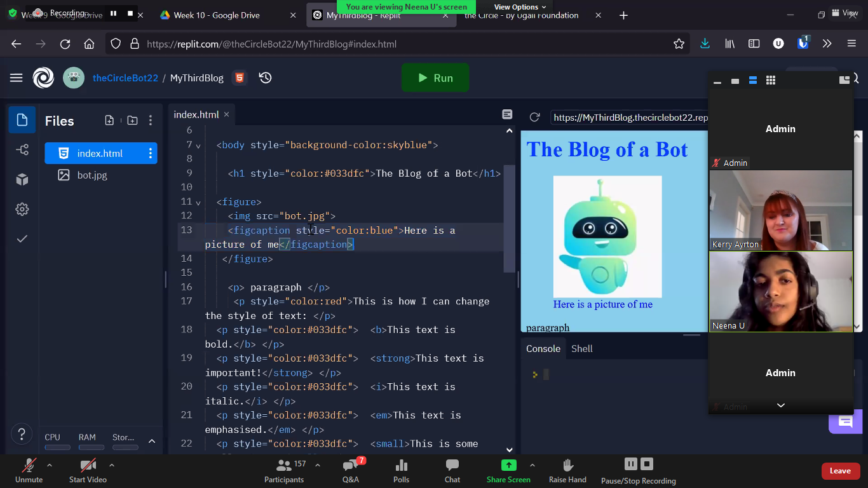
Task: Select index.html in the file tree
Action: click(100, 153)
